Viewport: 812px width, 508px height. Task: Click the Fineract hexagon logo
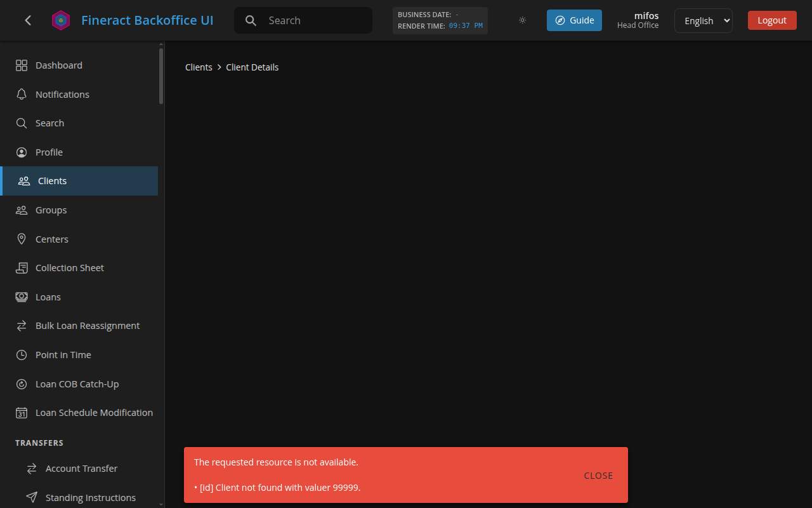pyautogui.click(x=61, y=20)
